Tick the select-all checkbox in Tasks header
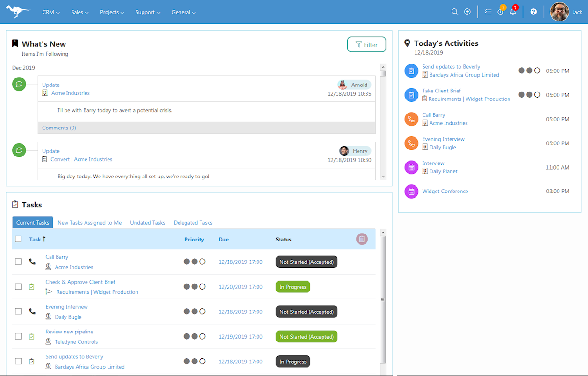 point(18,239)
